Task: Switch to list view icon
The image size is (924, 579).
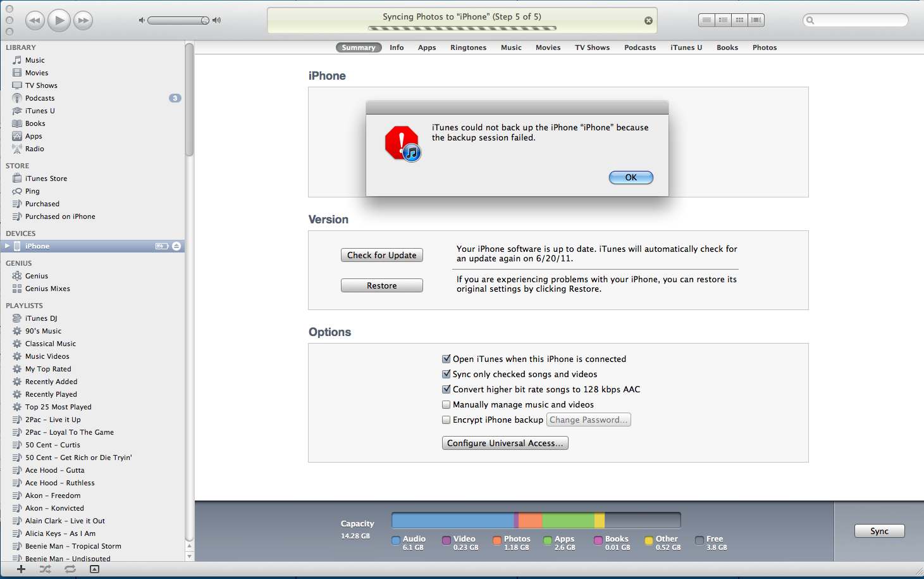Action: (706, 20)
